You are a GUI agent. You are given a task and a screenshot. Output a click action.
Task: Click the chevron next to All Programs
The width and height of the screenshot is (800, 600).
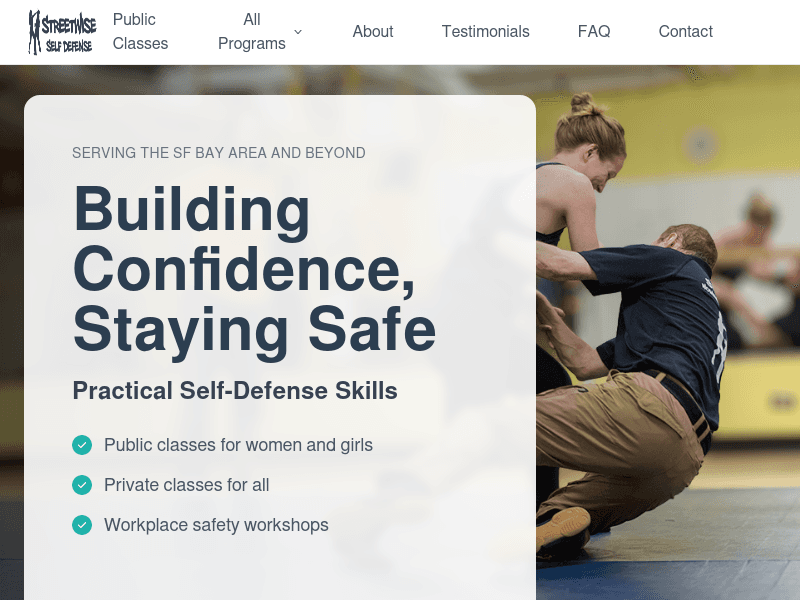(x=297, y=32)
